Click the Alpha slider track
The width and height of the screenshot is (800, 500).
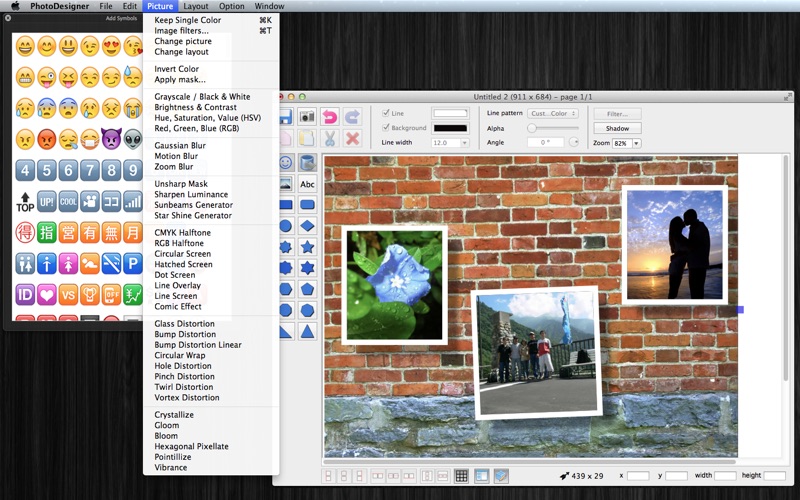point(554,128)
